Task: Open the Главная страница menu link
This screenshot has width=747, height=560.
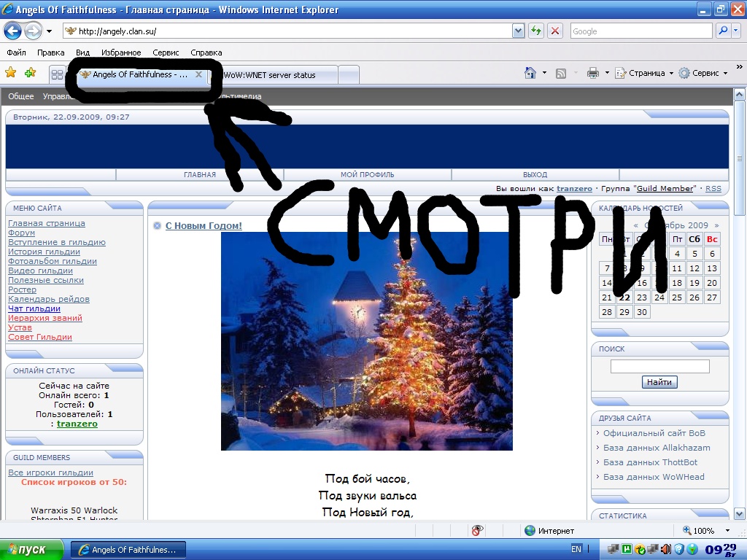Action: [x=47, y=223]
